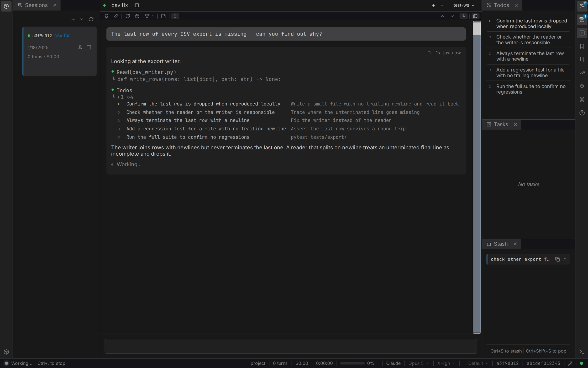588x368 pixels.
Task: Click the cube icon in the chat toolbar
Action: pyautogui.click(x=137, y=16)
